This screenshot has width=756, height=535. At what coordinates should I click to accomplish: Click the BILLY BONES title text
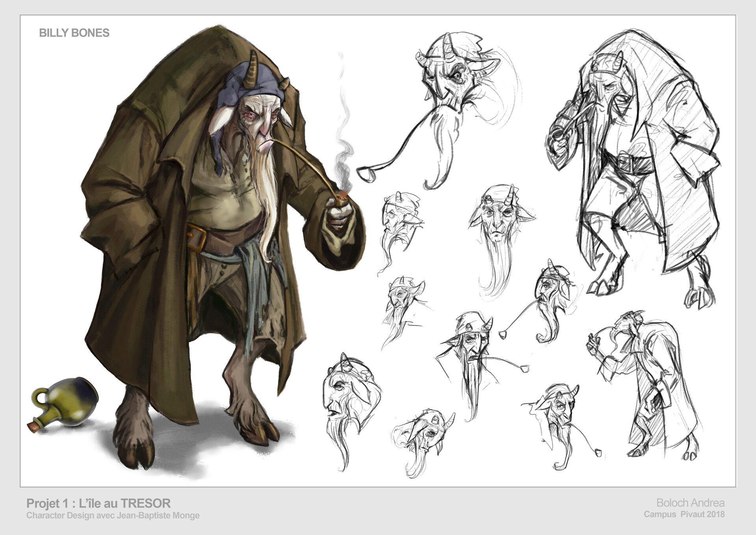click(74, 33)
